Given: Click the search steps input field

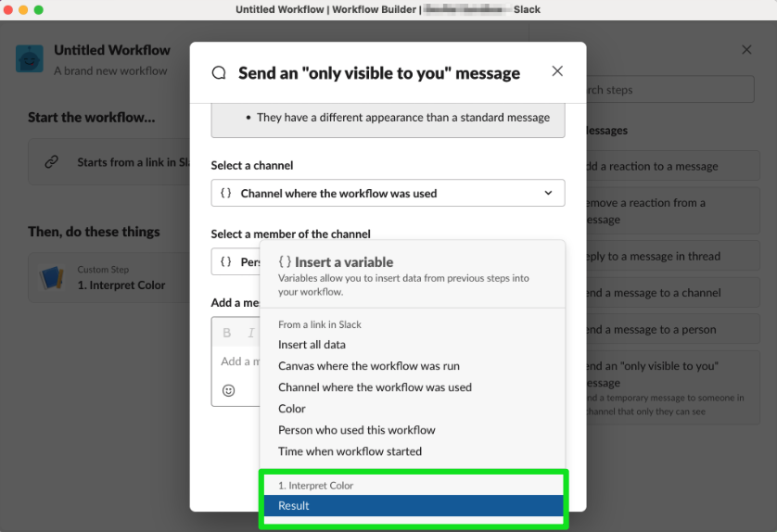Looking at the screenshot, I should (669, 90).
